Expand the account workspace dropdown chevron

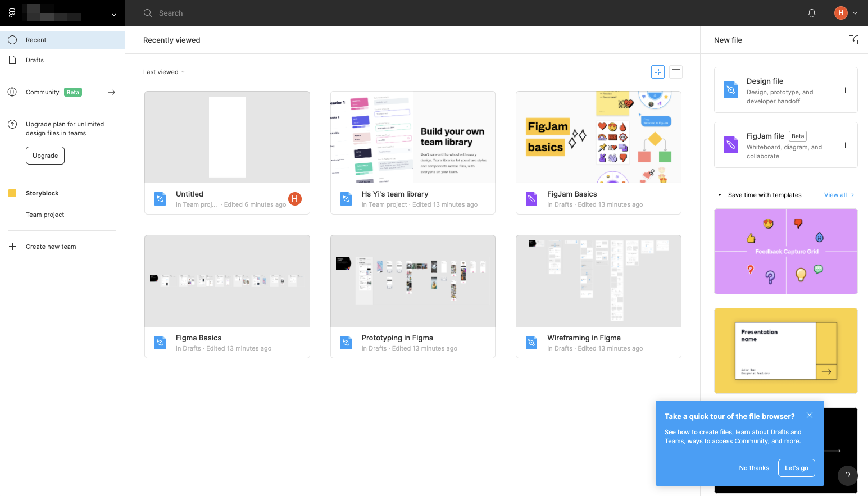[114, 15]
